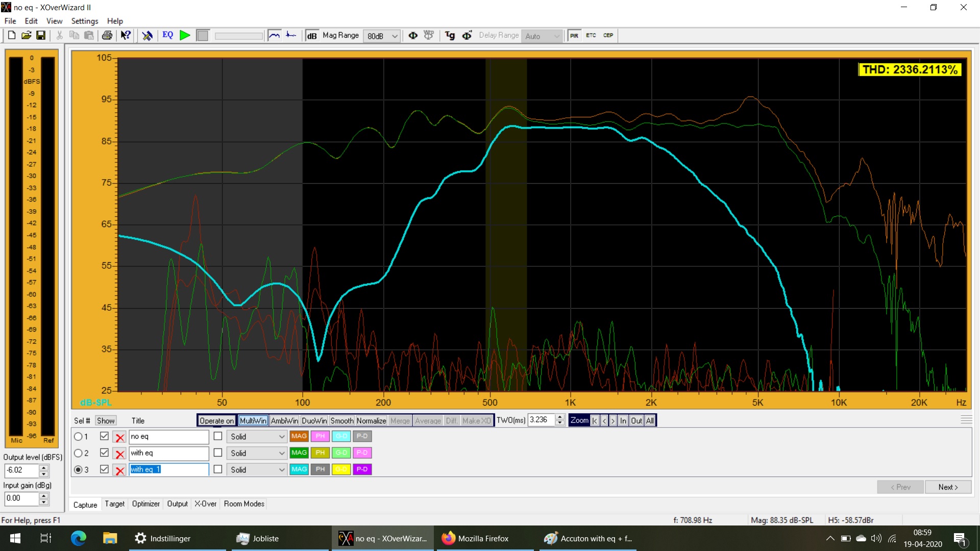
Task: Delete measurement 'with eq 1' with red X
Action: pyautogui.click(x=120, y=470)
